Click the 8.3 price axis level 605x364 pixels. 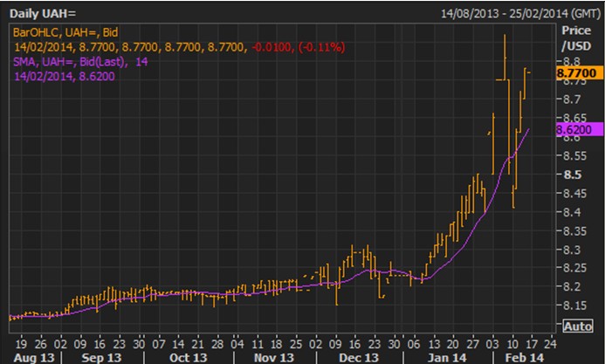(571, 250)
